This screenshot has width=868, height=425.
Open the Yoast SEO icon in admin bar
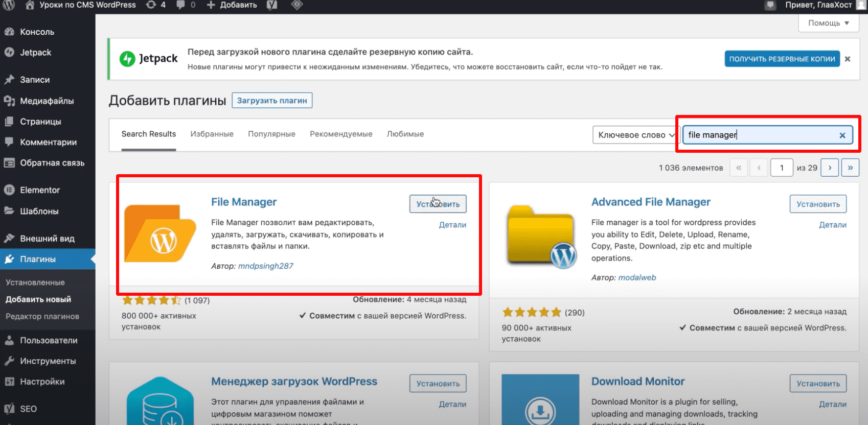pyautogui.click(x=272, y=5)
